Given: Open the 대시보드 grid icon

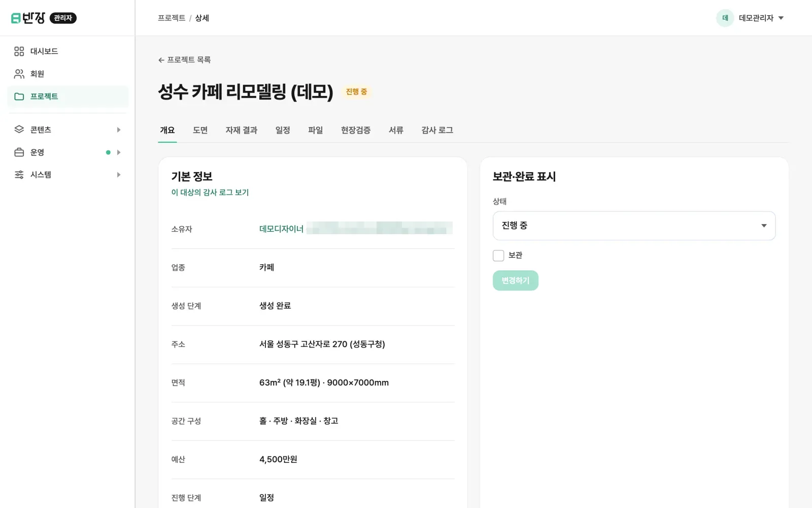Looking at the screenshot, I should point(19,51).
